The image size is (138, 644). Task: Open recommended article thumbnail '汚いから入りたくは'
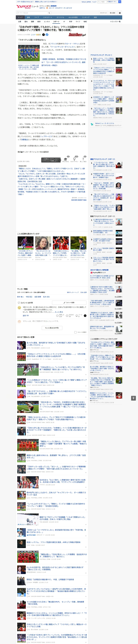coord(43,243)
